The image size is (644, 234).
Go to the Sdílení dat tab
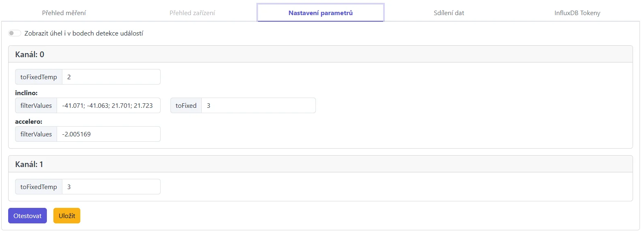coord(449,13)
